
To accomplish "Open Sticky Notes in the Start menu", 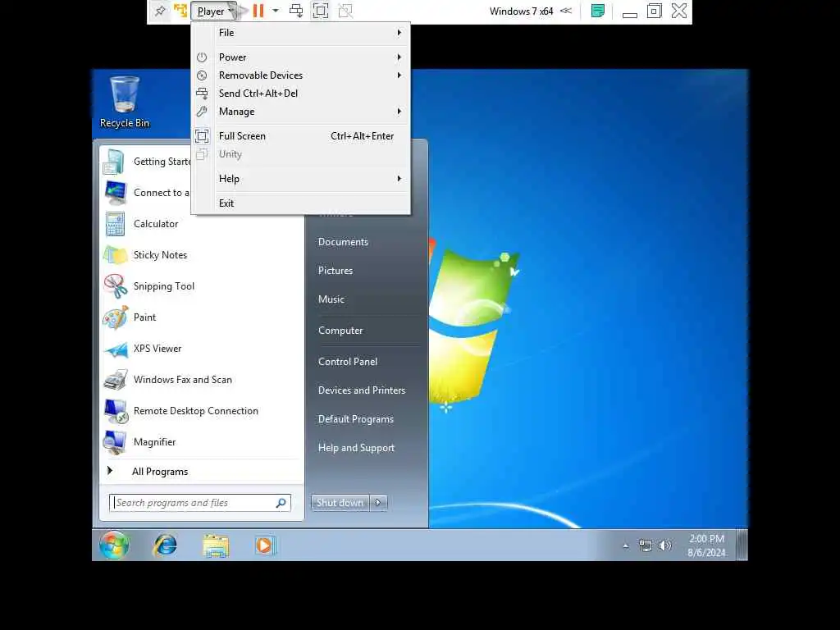I will [202, 255].
